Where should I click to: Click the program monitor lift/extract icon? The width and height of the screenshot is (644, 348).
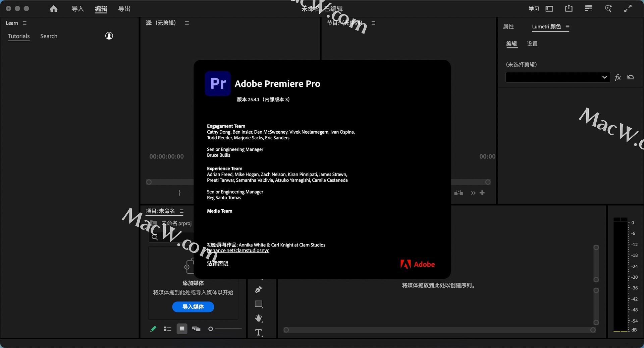click(459, 193)
